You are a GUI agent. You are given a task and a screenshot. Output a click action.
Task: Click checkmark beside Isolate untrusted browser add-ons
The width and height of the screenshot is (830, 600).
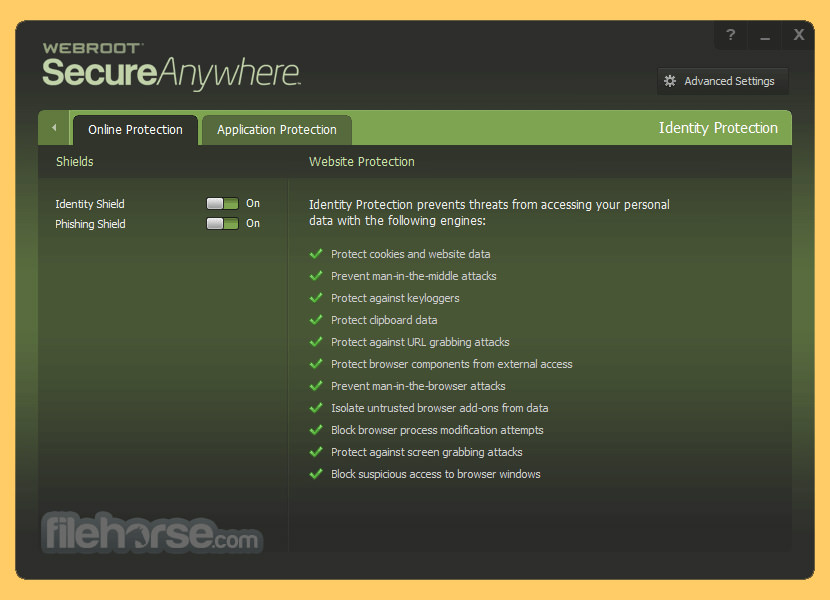[316, 408]
